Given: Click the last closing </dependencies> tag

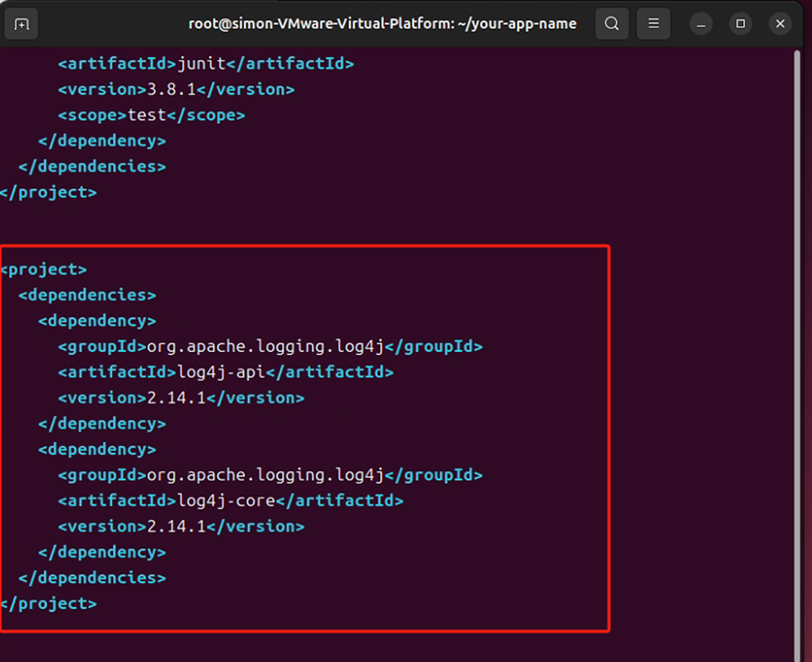Looking at the screenshot, I should pos(93,578).
